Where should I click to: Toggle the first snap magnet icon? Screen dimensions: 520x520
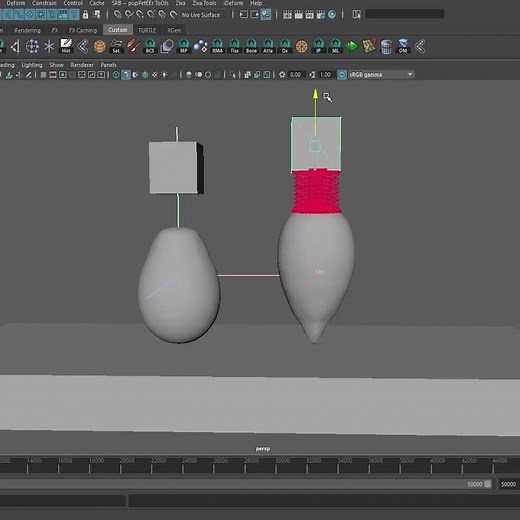(117, 14)
